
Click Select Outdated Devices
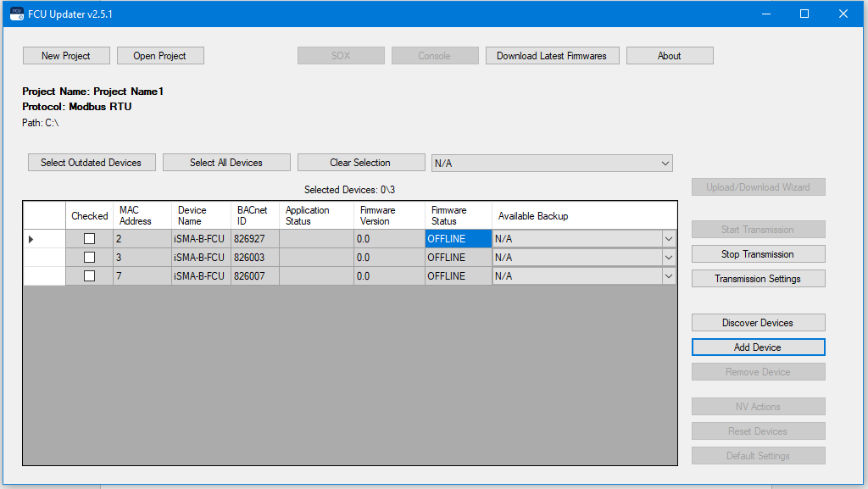pos(91,163)
